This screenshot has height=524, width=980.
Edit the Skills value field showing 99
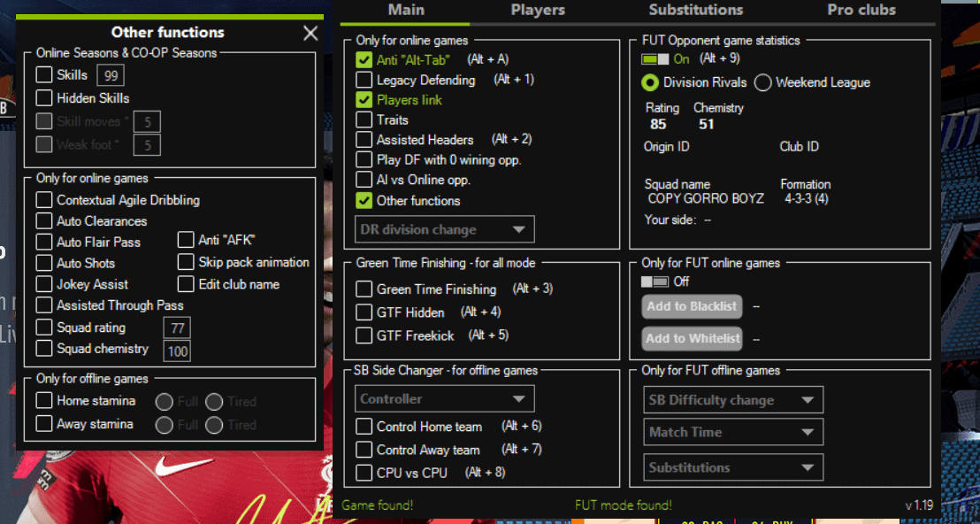[x=111, y=75]
